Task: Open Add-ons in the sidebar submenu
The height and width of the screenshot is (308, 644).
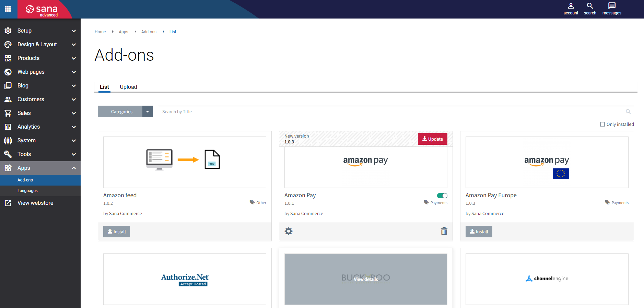Action: tap(40, 180)
